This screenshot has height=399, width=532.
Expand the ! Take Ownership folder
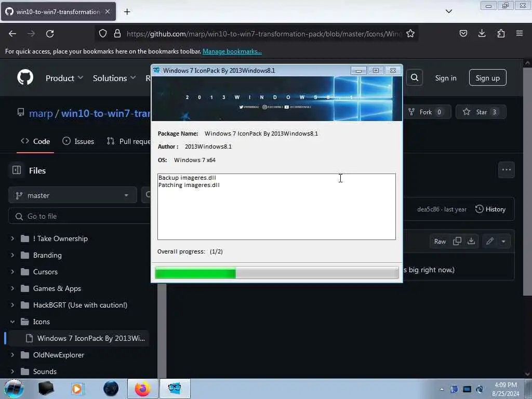pos(12,238)
